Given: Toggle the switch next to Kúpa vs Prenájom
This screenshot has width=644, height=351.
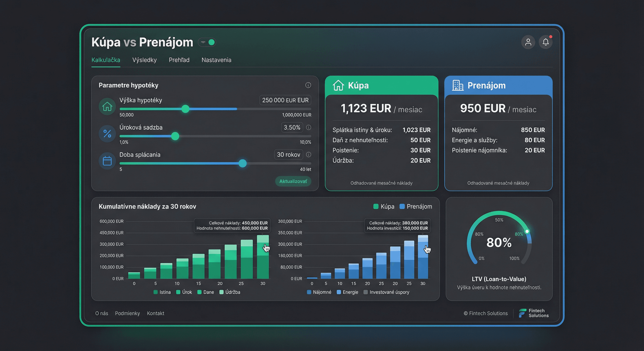Looking at the screenshot, I should (x=207, y=42).
